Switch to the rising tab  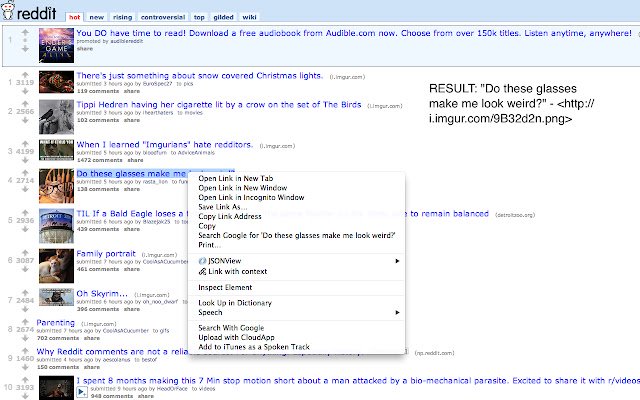122,17
